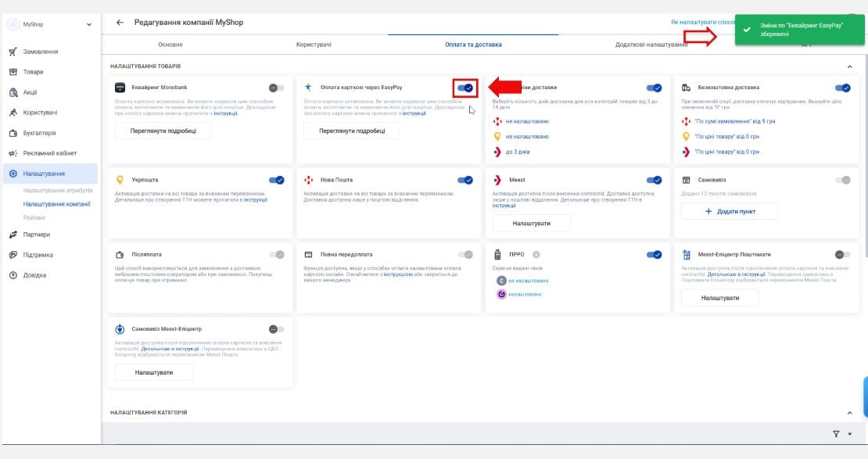Open Налаштування атрибутів submenu item

coord(58,191)
